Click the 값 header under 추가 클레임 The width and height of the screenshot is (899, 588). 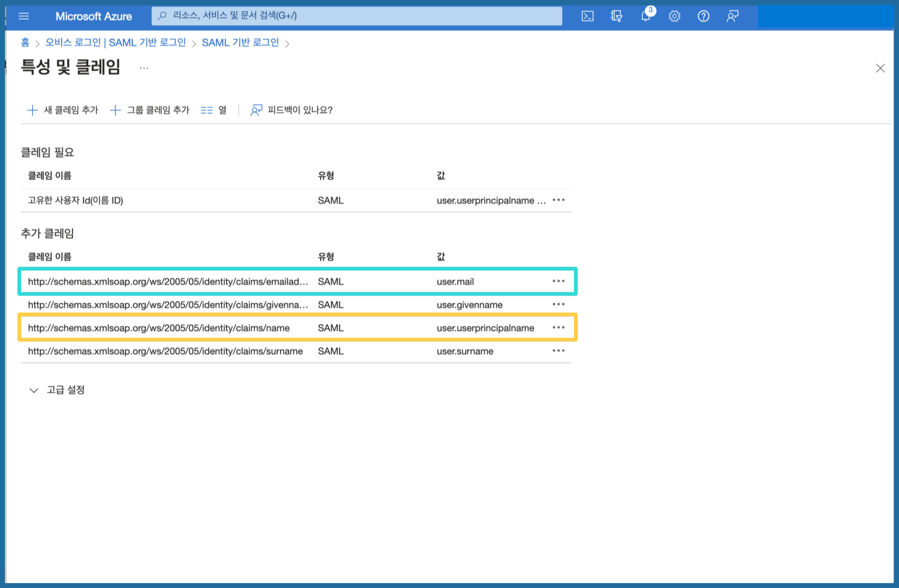[441, 256]
